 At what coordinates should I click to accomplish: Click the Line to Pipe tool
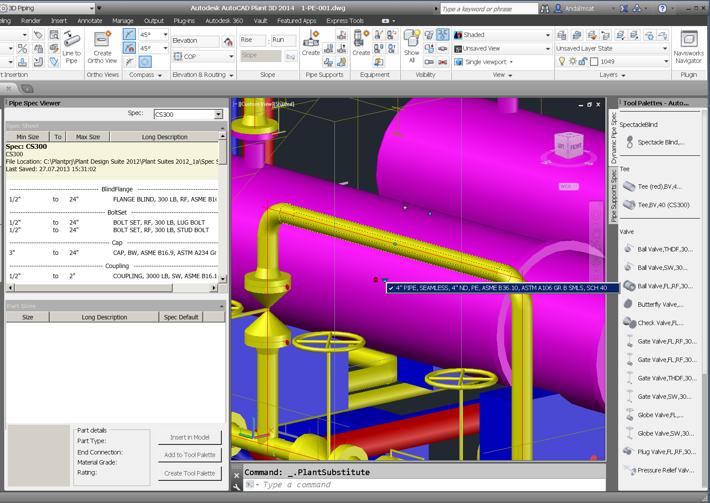pos(72,47)
